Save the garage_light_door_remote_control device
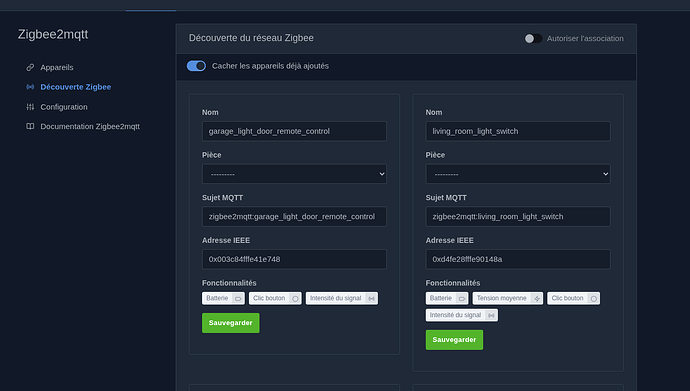 (x=231, y=323)
